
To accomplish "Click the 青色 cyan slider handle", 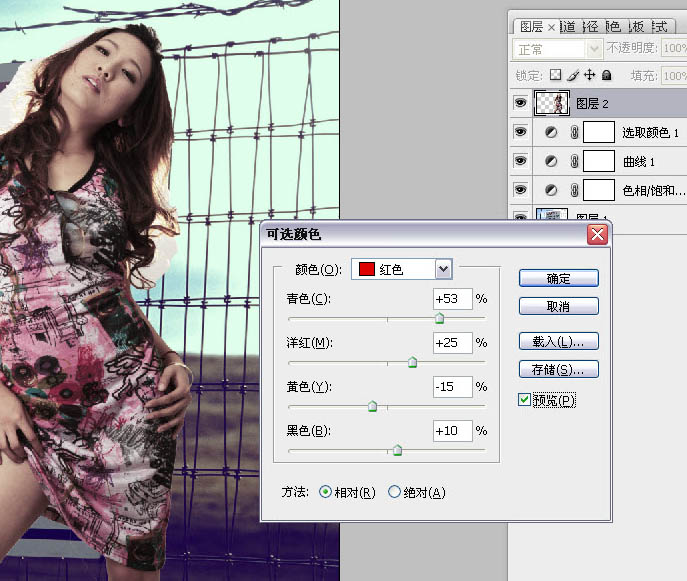I will (x=439, y=319).
